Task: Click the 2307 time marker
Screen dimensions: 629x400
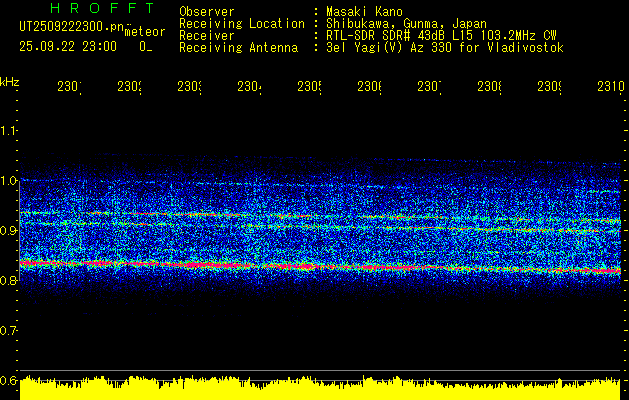Action: [429, 87]
